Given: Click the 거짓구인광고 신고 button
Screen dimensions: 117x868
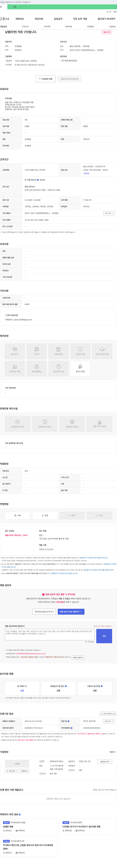Looking at the screenshot, I should 108,714.
